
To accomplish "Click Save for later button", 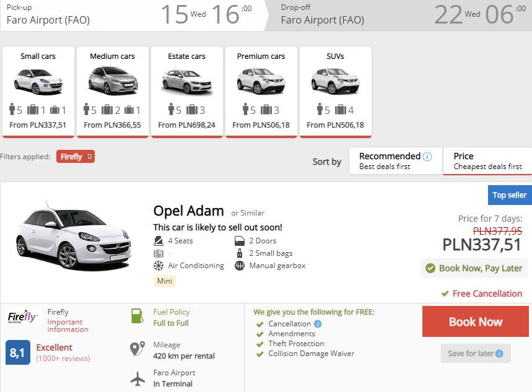I will click(x=475, y=354).
